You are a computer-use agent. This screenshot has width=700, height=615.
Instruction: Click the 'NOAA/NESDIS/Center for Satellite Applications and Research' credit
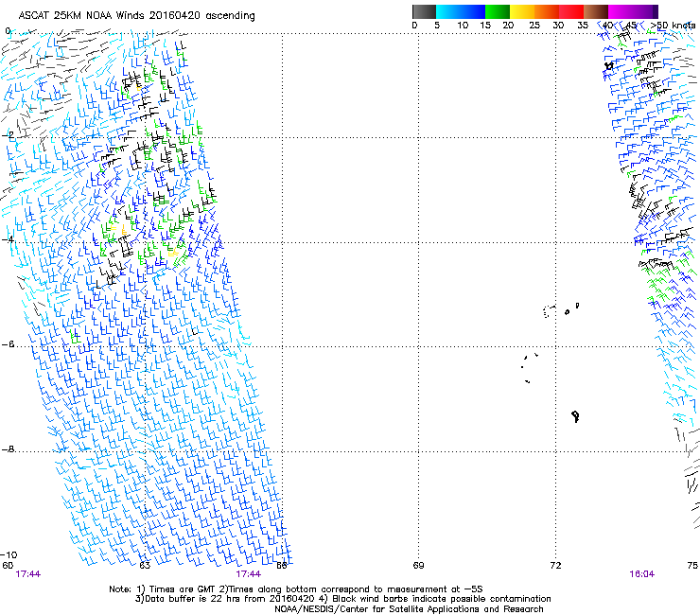click(x=409, y=609)
